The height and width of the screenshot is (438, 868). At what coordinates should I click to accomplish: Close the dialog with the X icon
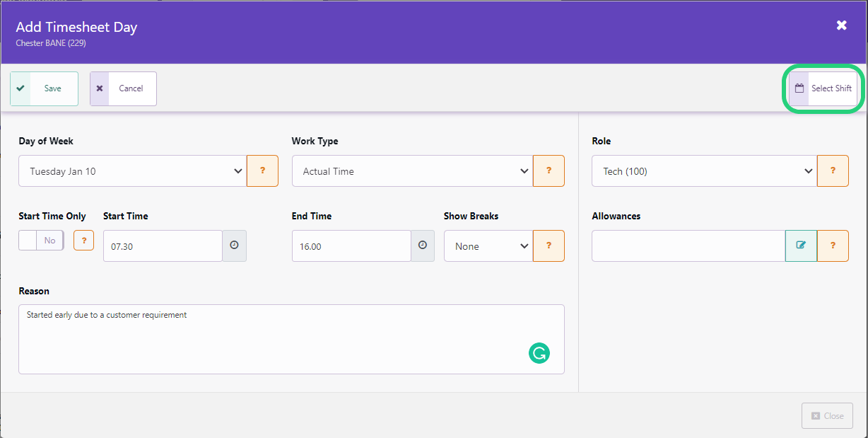841,25
